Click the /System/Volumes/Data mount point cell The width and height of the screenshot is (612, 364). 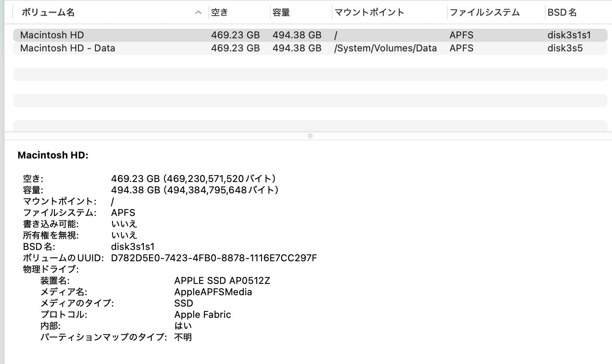point(385,48)
